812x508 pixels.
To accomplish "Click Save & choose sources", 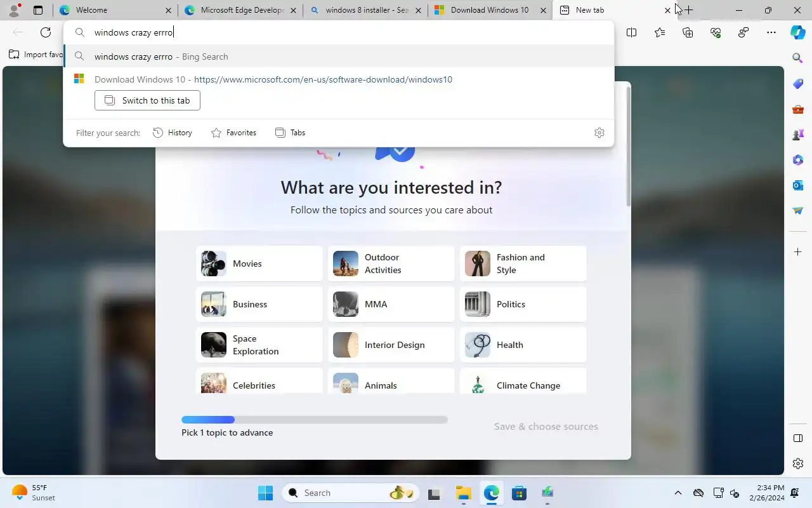I will click(546, 427).
